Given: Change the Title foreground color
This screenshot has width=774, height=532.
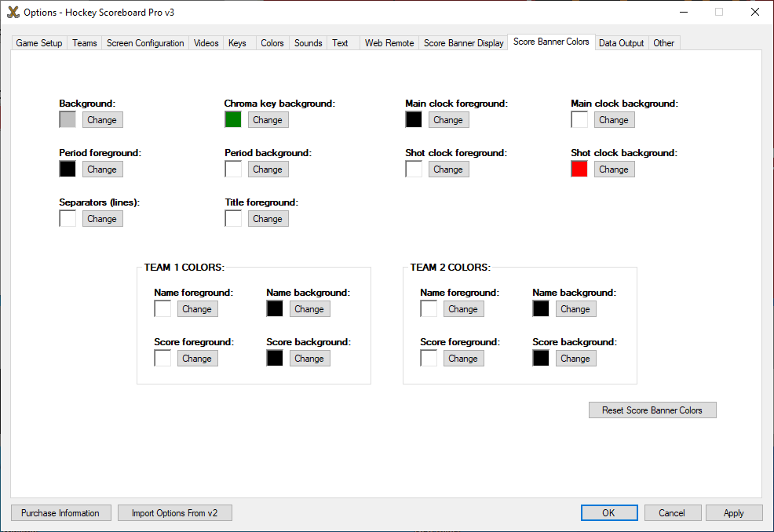Looking at the screenshot, I should (268, 219).
